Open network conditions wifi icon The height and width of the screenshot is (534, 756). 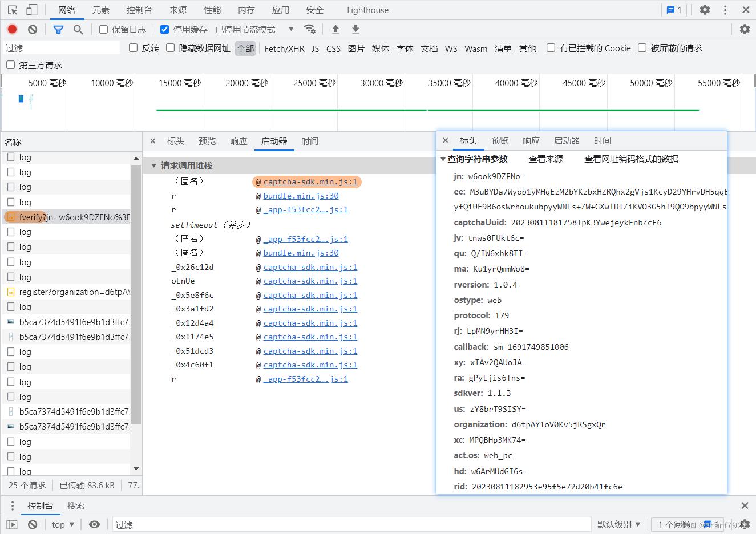[x=309, y=29]
